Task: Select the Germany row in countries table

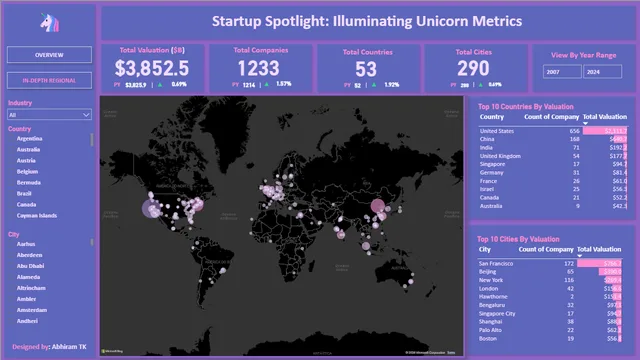Action: (553, 173)
